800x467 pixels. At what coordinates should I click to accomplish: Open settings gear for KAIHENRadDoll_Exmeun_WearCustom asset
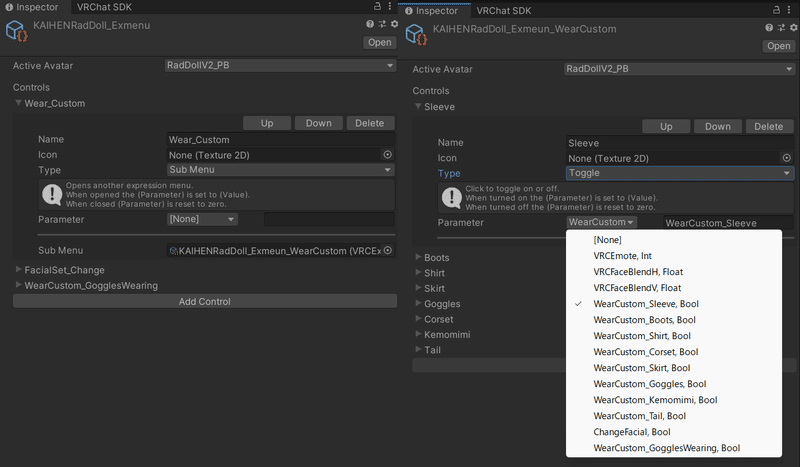click(x=794, y=28)
